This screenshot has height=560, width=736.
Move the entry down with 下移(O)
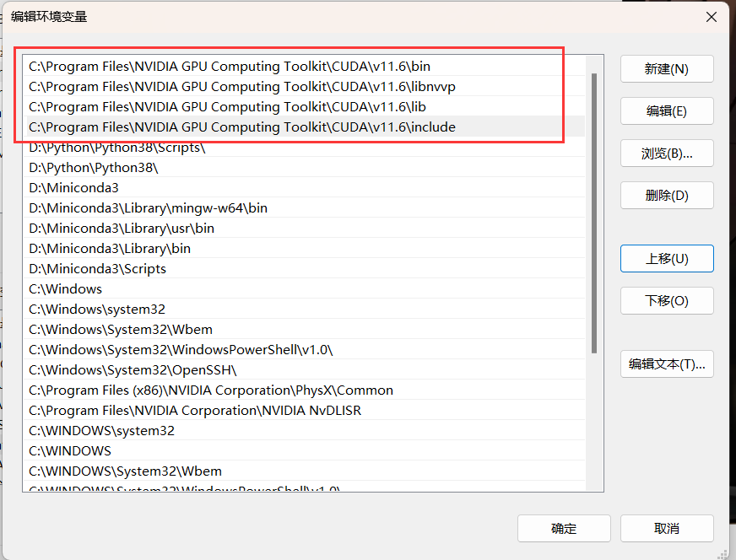click(667, 300)
